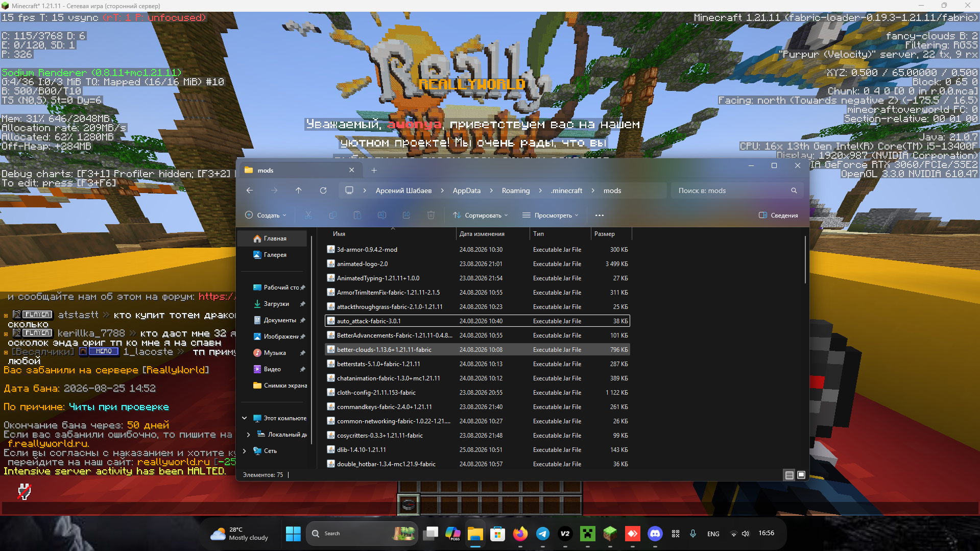The height and width of the screenshot is (551, 980).
Task: Sort files by Размер column header
Action: [x=611, y=234]
